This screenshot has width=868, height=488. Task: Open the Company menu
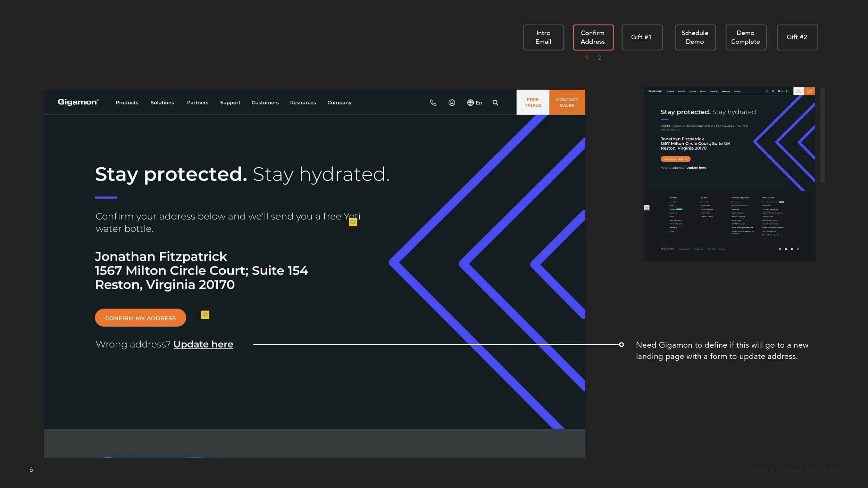tap(340, 102)
